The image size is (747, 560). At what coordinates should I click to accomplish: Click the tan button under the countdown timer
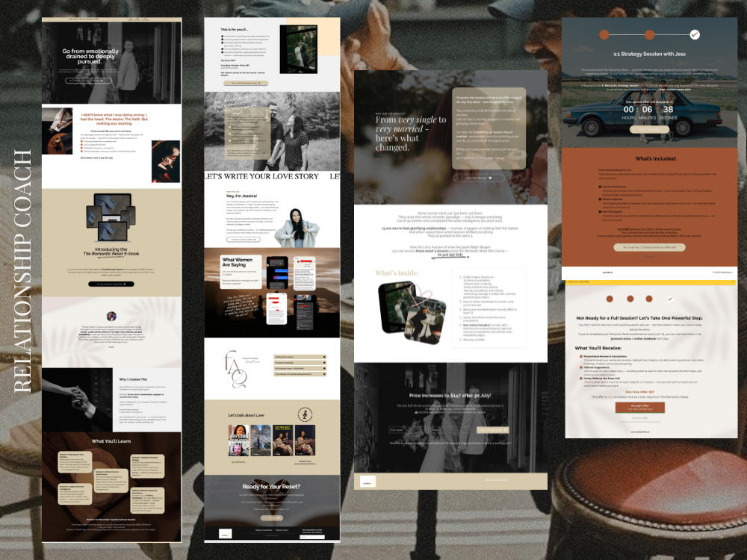click(x=649, y=129)
